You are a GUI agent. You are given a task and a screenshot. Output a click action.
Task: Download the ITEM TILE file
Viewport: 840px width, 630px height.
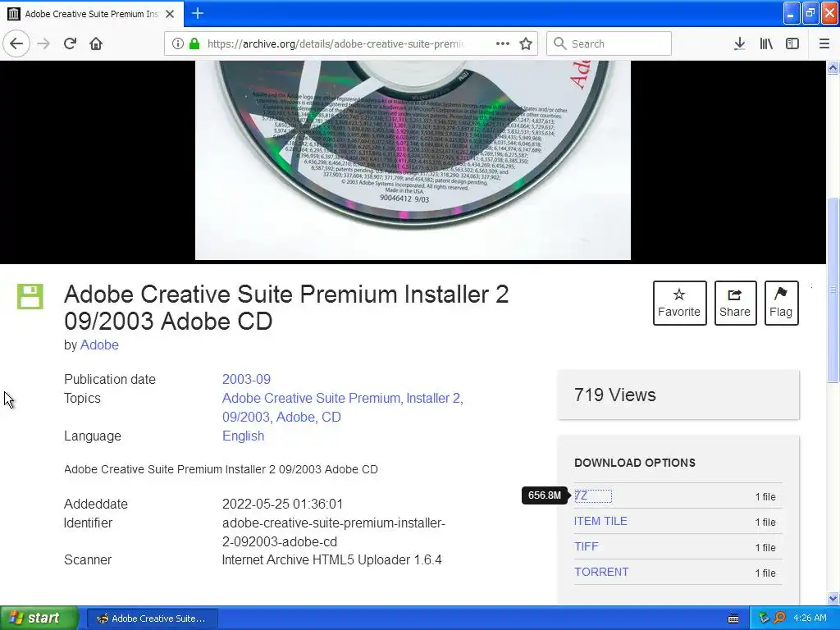coord(600,521)
